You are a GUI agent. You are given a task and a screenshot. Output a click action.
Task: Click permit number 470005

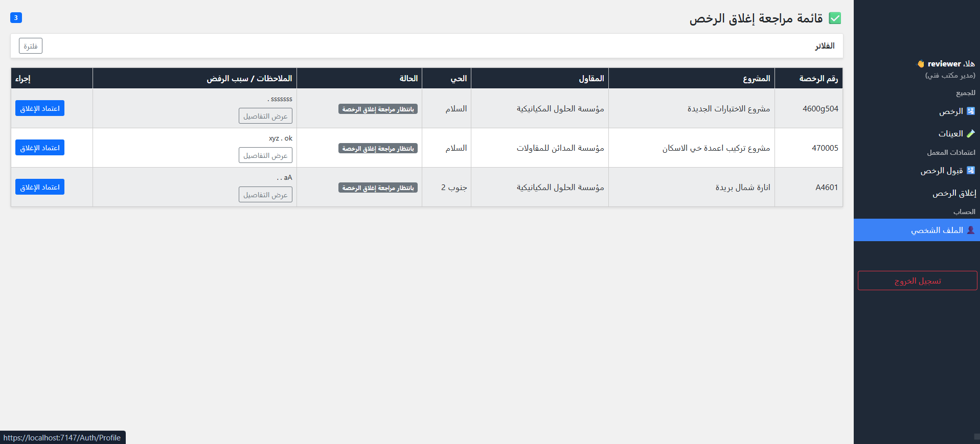[x=825, y=148]
